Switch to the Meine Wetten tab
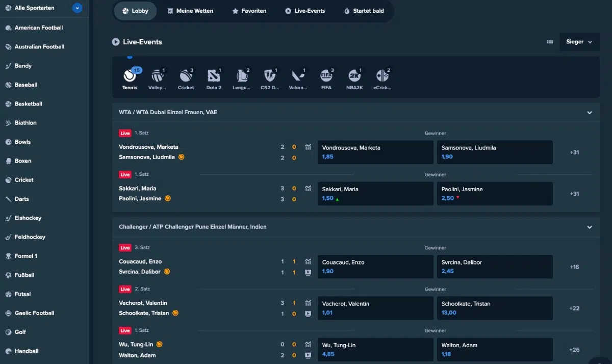The width and height of the screenshot is (612, 364). coord(191,11)
